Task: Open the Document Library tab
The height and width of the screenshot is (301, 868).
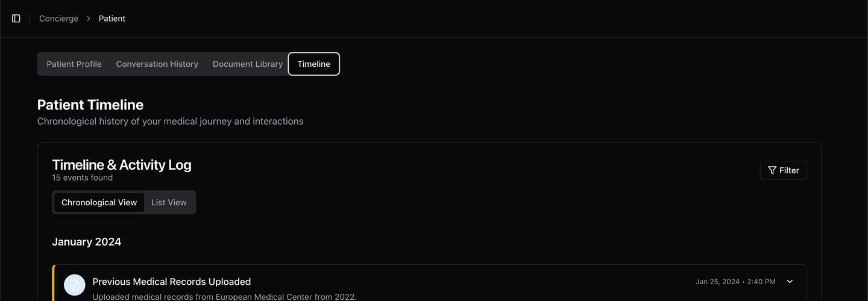Action: coord(248,64)
